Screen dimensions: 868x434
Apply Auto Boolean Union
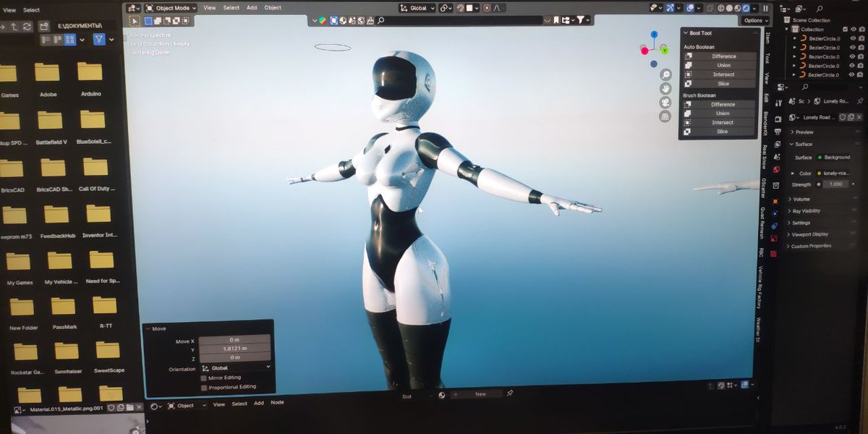point(720,65)
